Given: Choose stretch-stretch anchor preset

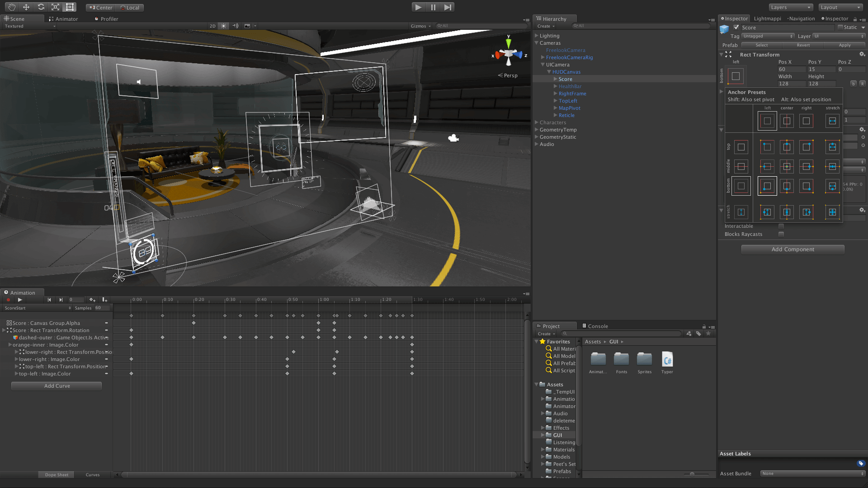Looking at the screenshot, I should pyautogui.click(x=832, y=212).
